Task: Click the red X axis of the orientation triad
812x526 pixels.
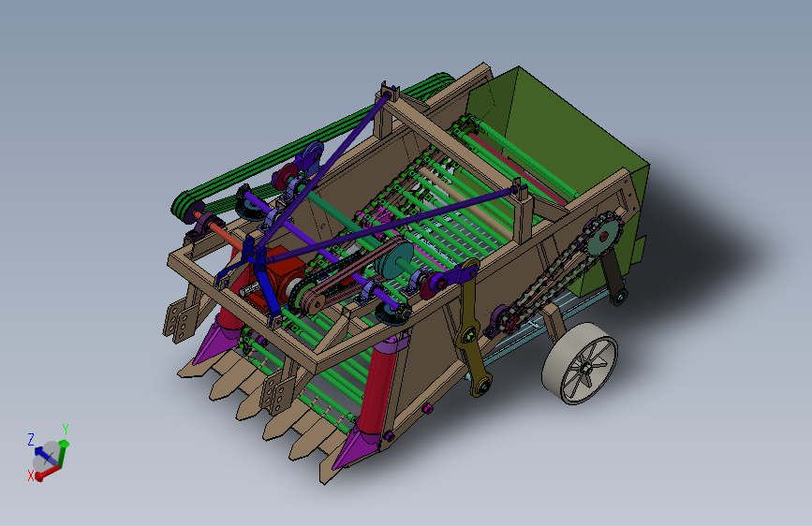Action: [47, 473]
